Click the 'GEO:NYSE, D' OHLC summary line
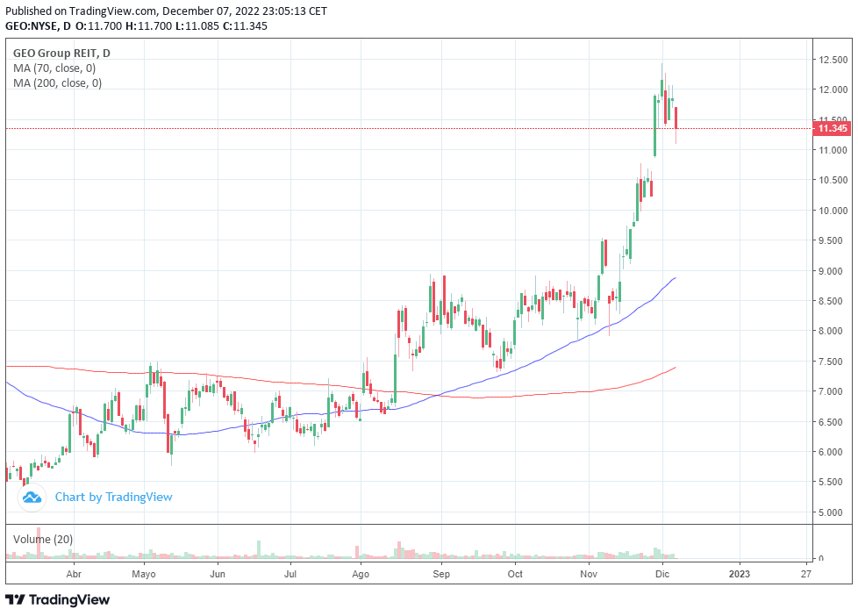This screenshot has width=858, height=616. click(136, 25)
